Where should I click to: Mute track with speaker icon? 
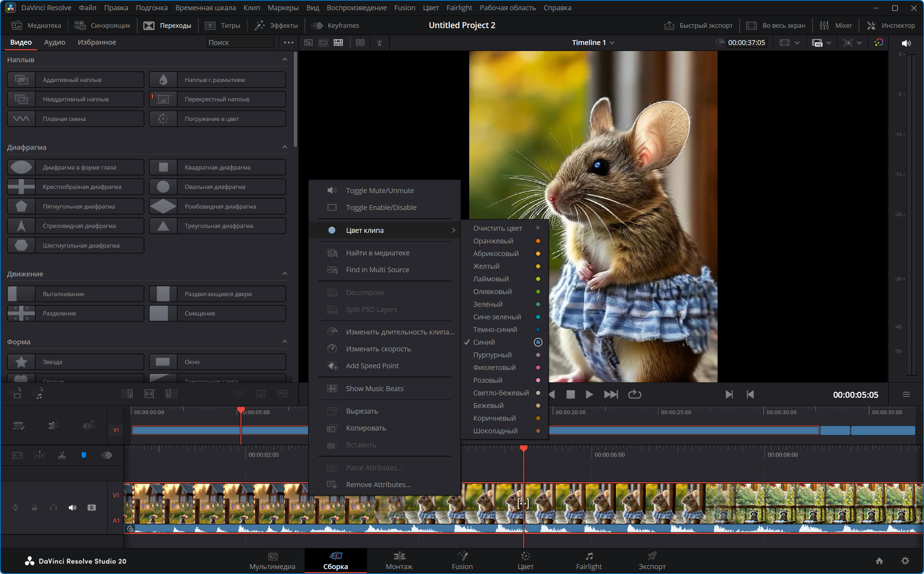pos(72,508)
